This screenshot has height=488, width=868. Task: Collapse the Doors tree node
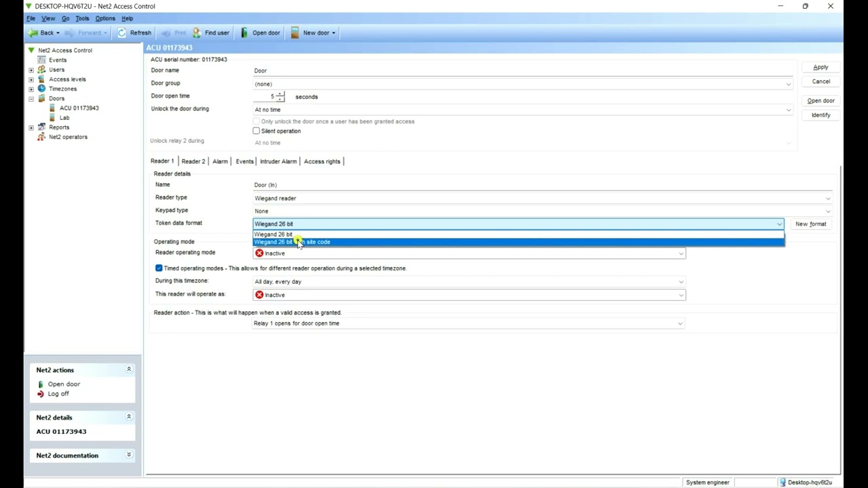click(31, 98)
